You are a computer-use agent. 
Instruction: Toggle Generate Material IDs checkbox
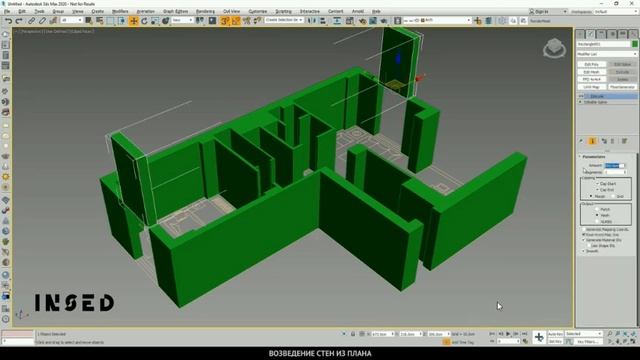(x=584, y=240)
